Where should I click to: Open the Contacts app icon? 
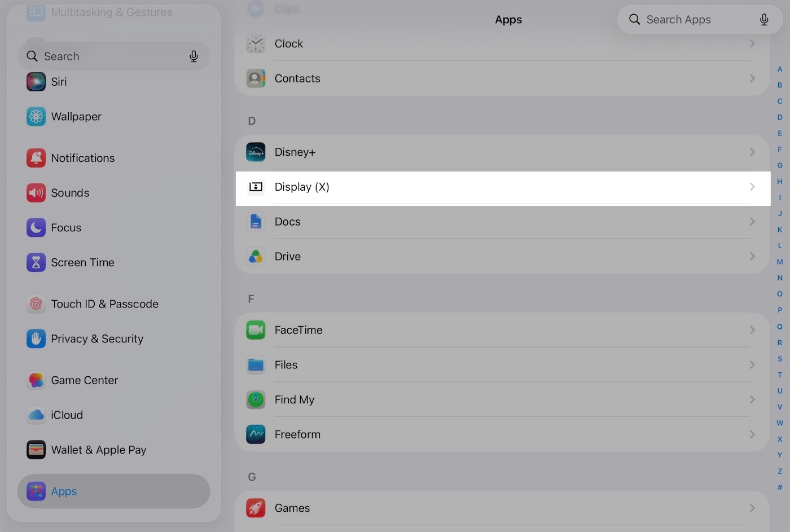256,78
